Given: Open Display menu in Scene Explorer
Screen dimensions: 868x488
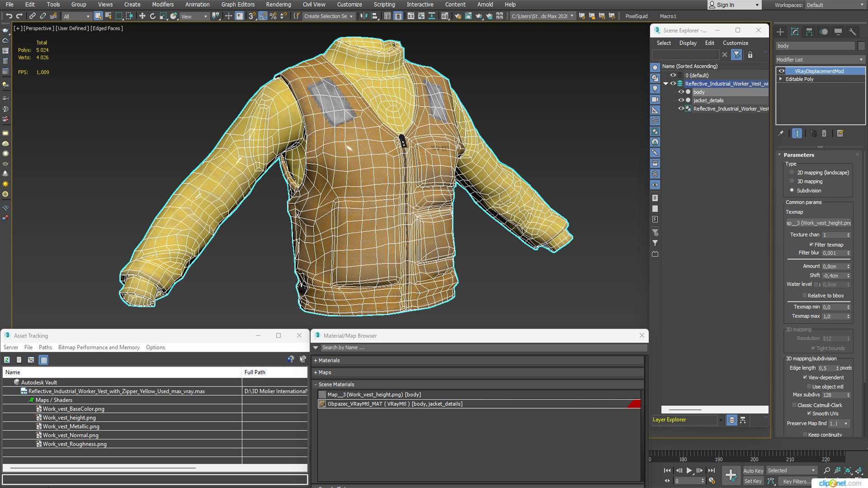Looking at the screenshot, I should click(x=688, y=43).
